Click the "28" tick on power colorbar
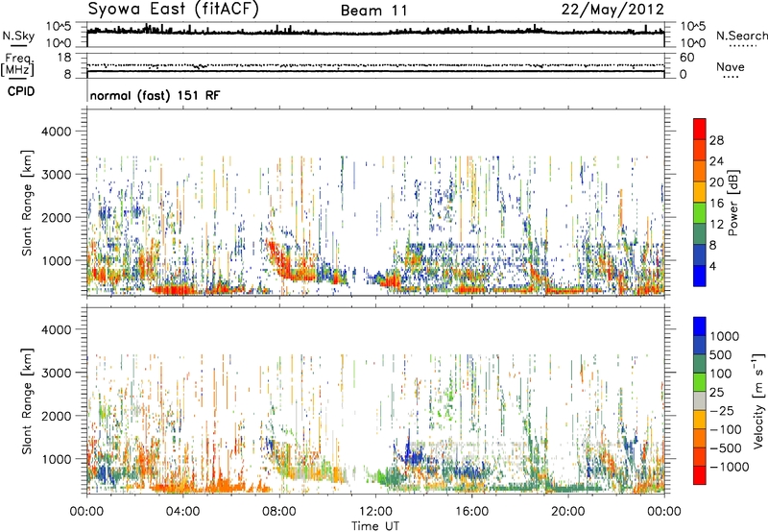Viewport: 768px width, 532px height. point(716,140)
